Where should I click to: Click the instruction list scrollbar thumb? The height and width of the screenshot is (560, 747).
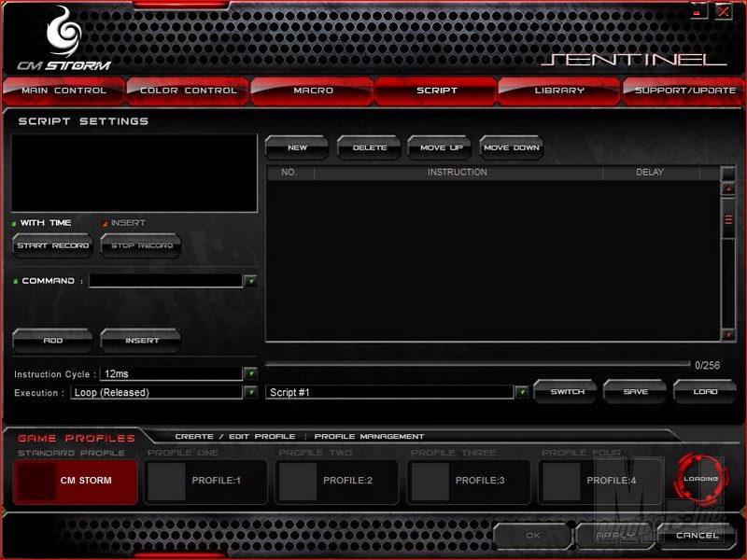pos(728,219)
